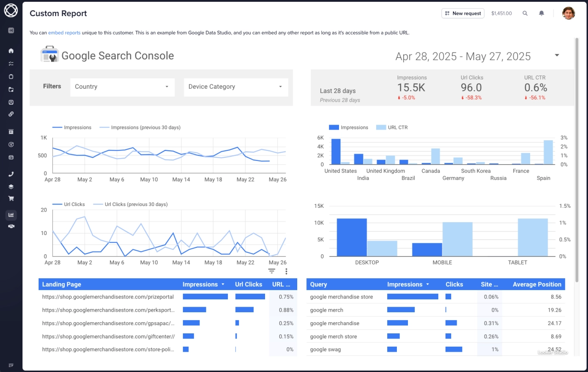Click the TABLET CTR bar
The width and height of the screenshot is (588, 372).
point(533,237)
